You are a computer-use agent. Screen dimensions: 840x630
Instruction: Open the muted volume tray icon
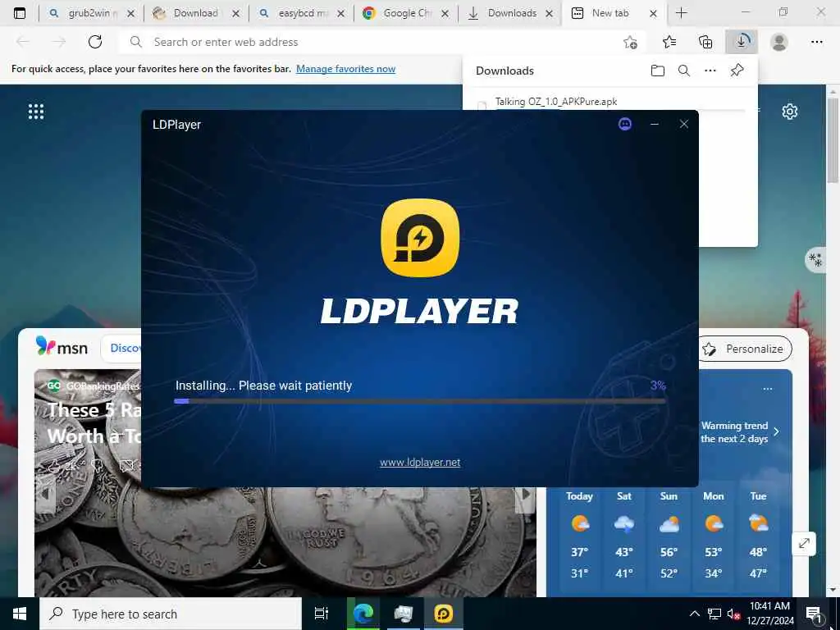point(733,614)
